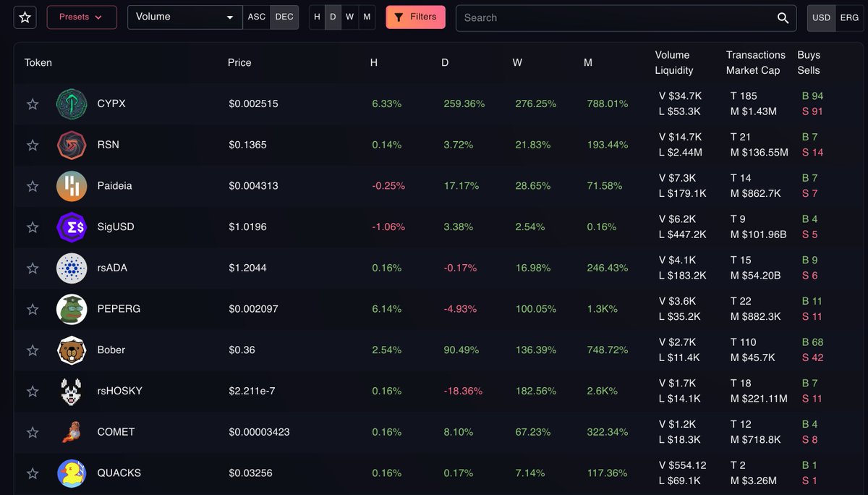Favorite the QUACKS token row star
The height and width of the screenshot is (495, 868).
point(33,474)
